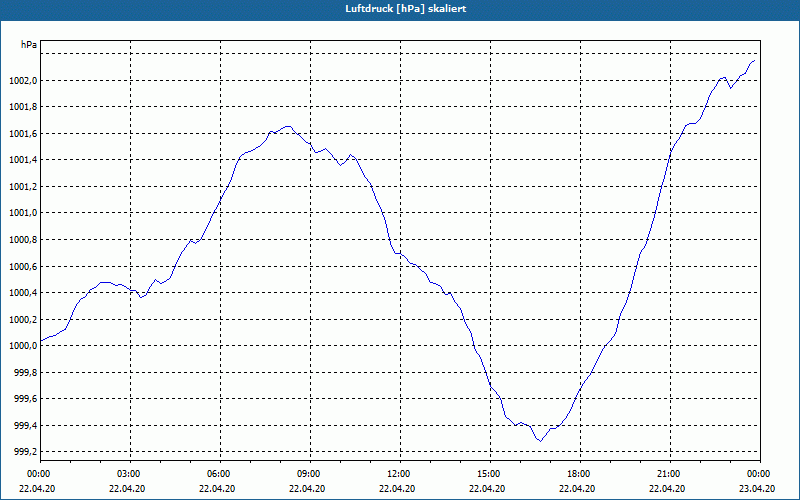Select the 18:00 time axis label
Viewport: 800px width, 500px height.
pyautogui.click(x=580, y=474)
